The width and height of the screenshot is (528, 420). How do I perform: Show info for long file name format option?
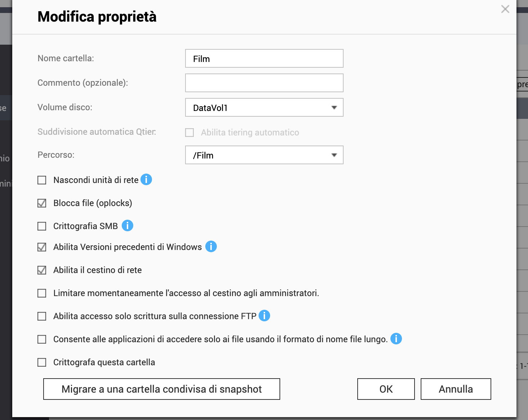[x=396, y=339]
